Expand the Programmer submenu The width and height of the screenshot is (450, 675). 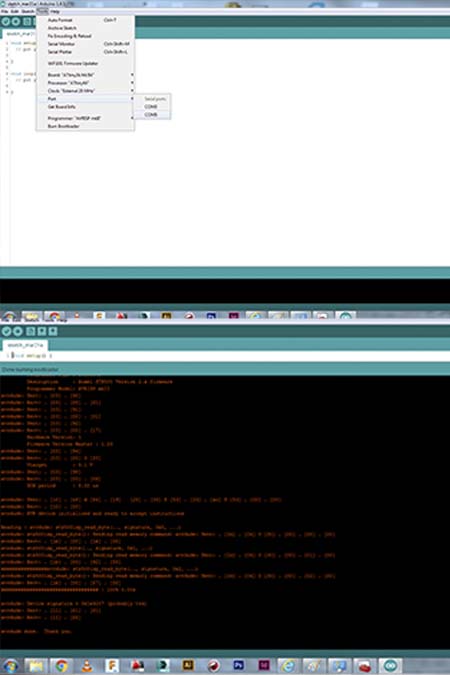tap(85, 118)
